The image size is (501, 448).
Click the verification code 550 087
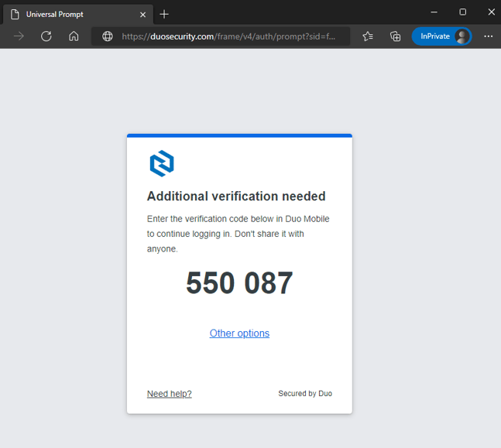(239, 282)
